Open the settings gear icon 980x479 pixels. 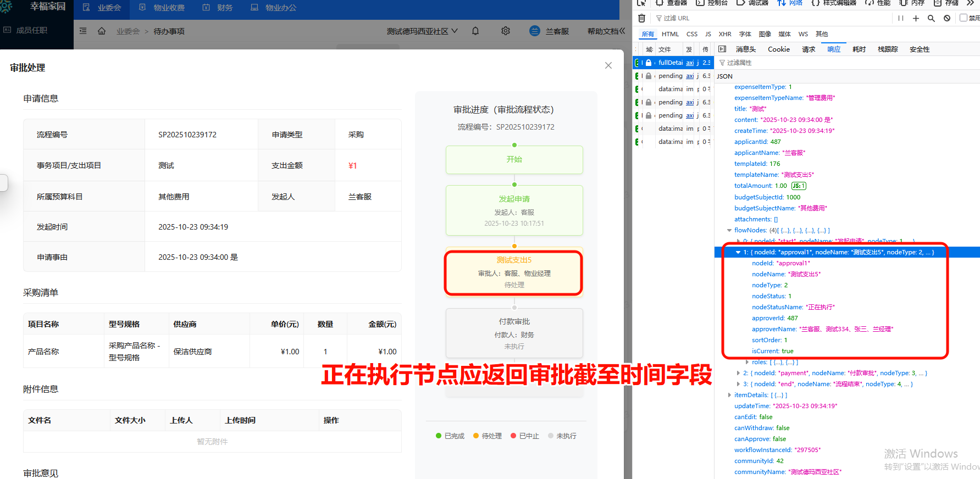[506, 31]
